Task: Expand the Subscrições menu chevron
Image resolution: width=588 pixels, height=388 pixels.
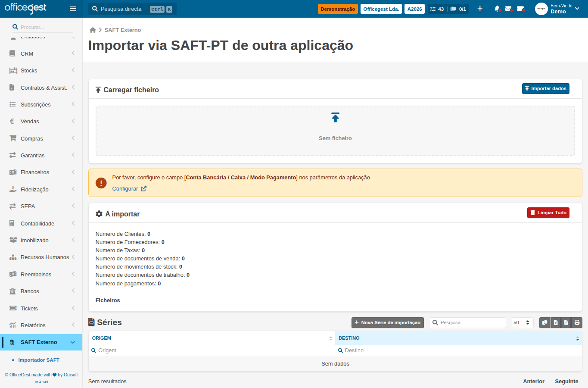Action: 73,104
